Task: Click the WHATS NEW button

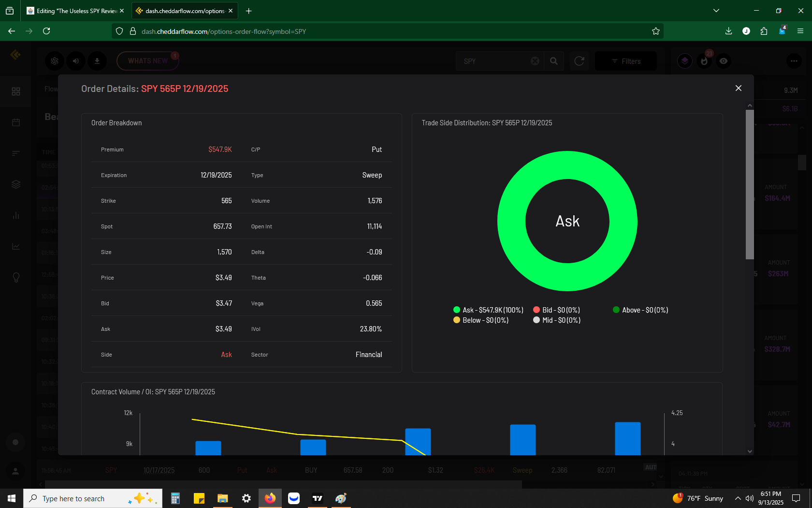Action: (148, 61)
